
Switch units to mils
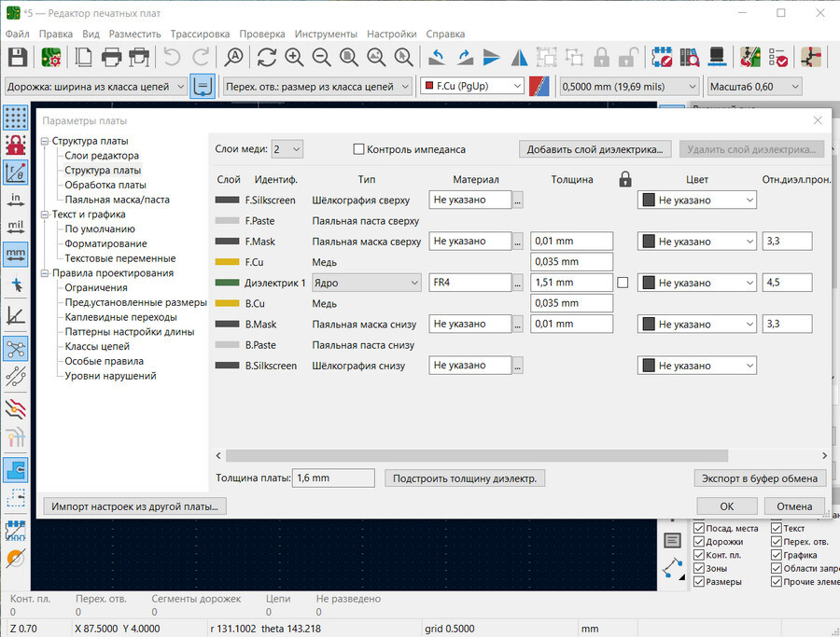(16, 227)
